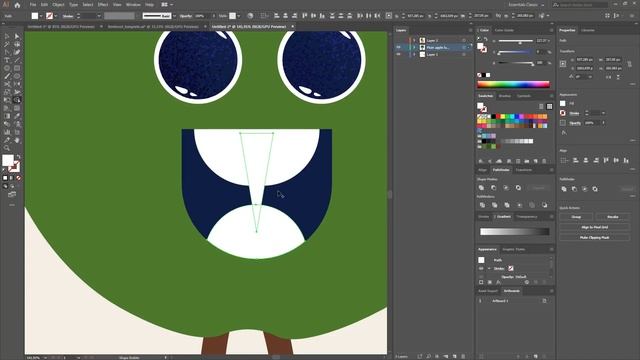Expand Layer 2 contents

coord(414,40)
